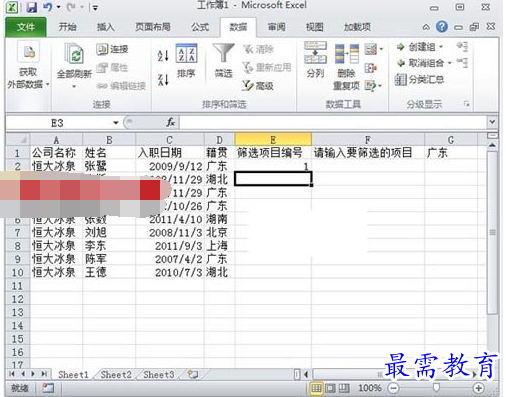
Task: Select the Sheet3 worksheet tab
Action: pos(159,375)
